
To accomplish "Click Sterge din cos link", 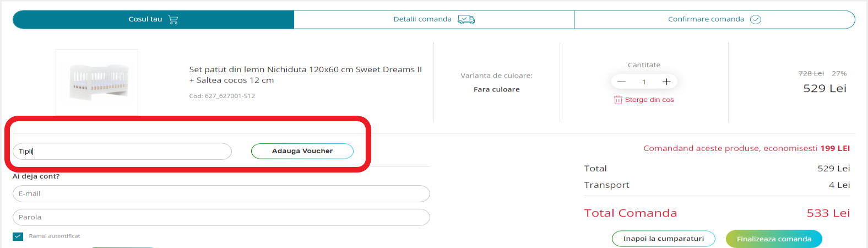I will coord(649,100).
